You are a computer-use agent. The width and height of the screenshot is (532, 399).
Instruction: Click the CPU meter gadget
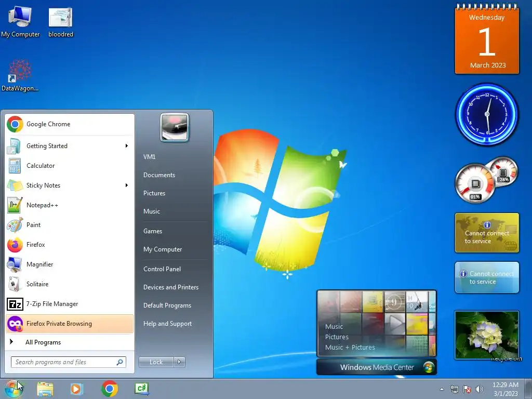tap(486, 180)
